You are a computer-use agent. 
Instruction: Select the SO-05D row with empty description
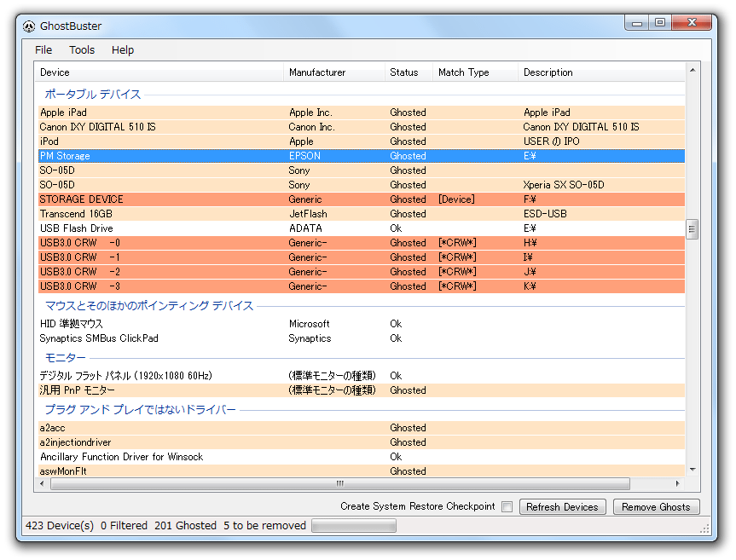[x=361, y=170]
